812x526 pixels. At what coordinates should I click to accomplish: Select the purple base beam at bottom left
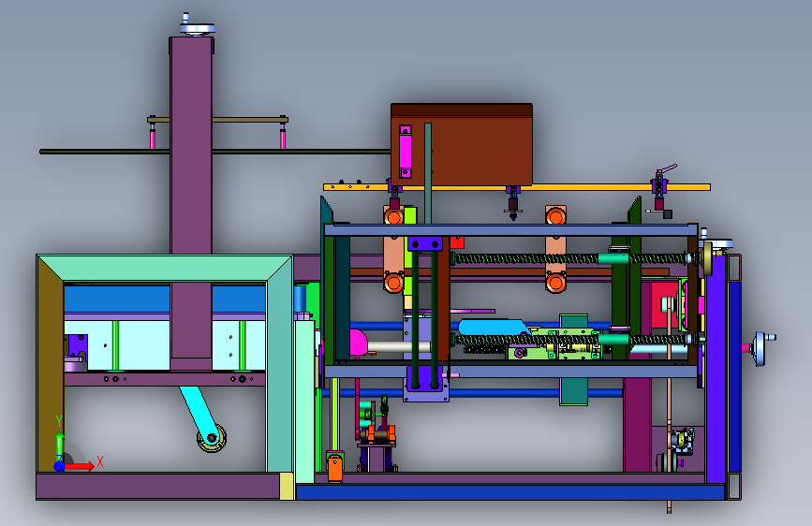tap(158, 486)
